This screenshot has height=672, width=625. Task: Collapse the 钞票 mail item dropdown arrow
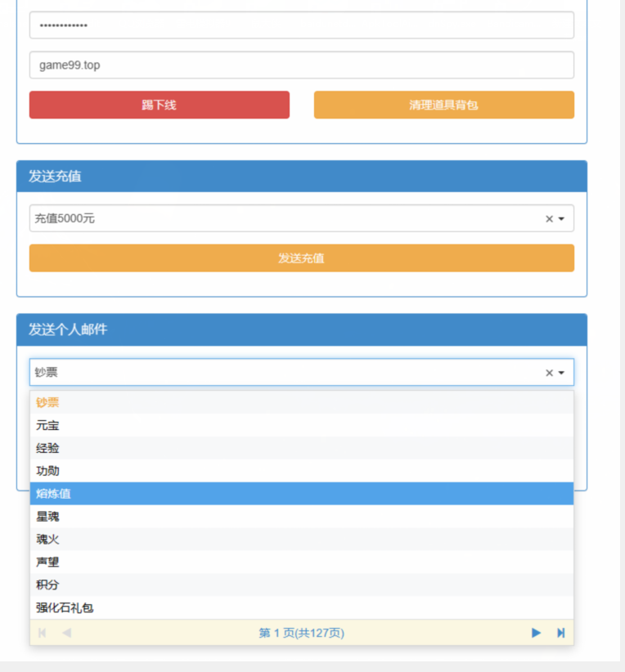pyautogui.click(x=561, y=373)
